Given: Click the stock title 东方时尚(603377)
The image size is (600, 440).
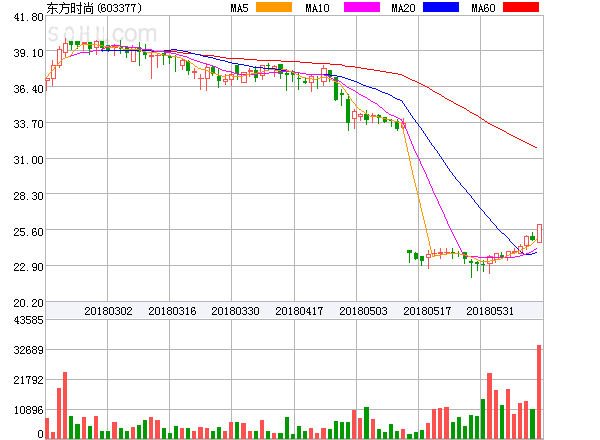Looking at the screenshot, I should [x=94, y=8].
